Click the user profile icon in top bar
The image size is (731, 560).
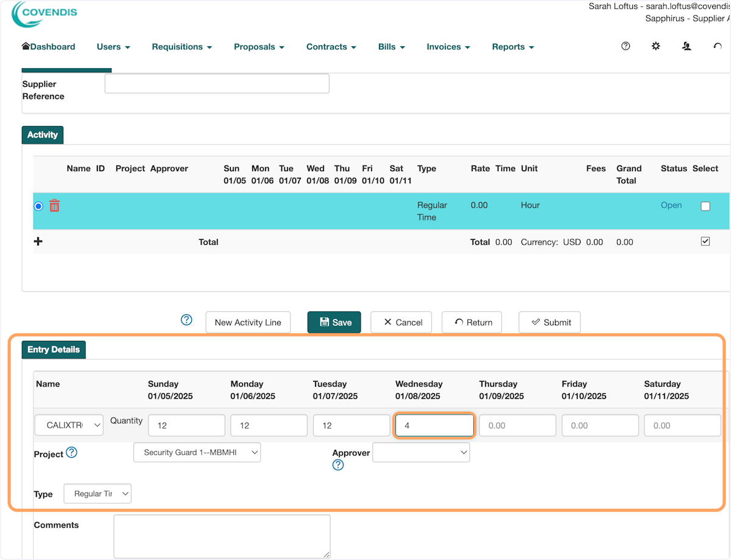coord(687,46)
